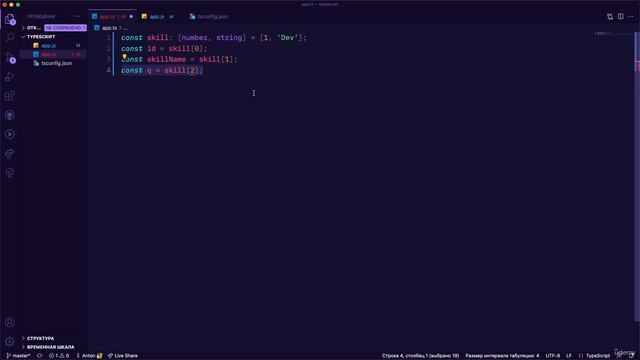
Task: Click app.ts in the breadcrumb
Action: [109, 28]
